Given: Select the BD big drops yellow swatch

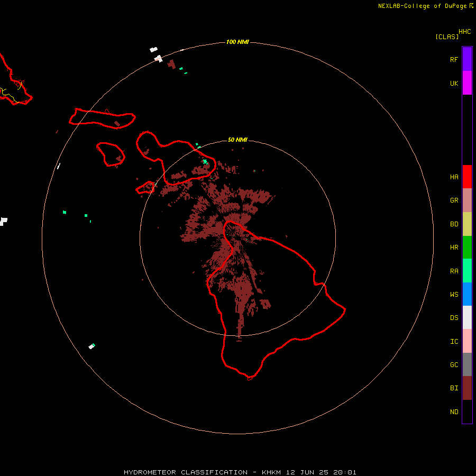Looking at the screenshot, I should tap(467, 224).
